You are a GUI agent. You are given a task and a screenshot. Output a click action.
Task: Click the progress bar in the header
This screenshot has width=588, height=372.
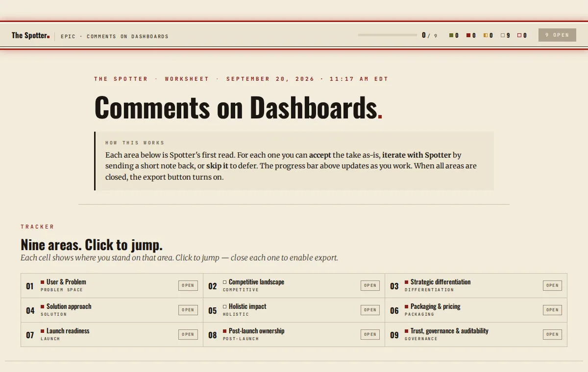pyautogui.click(x=388, y=35)
